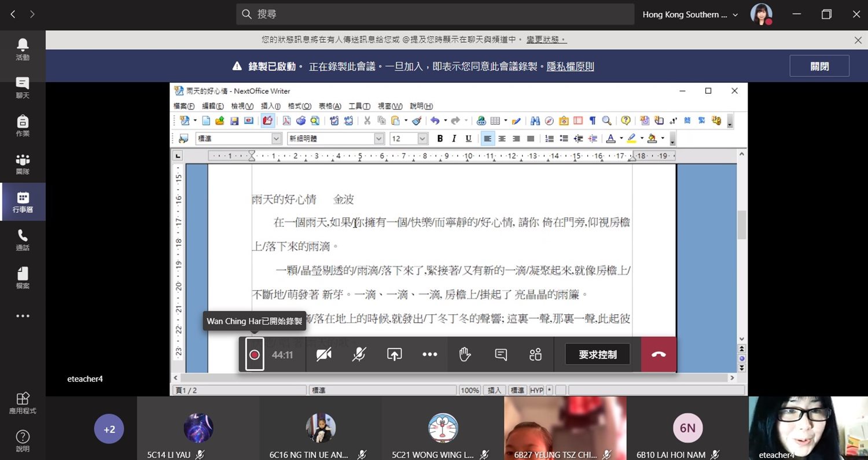Toggle the camera on or off
This screenshot has width=868, height=460.
pyautogui.click(x=324, y=355)
